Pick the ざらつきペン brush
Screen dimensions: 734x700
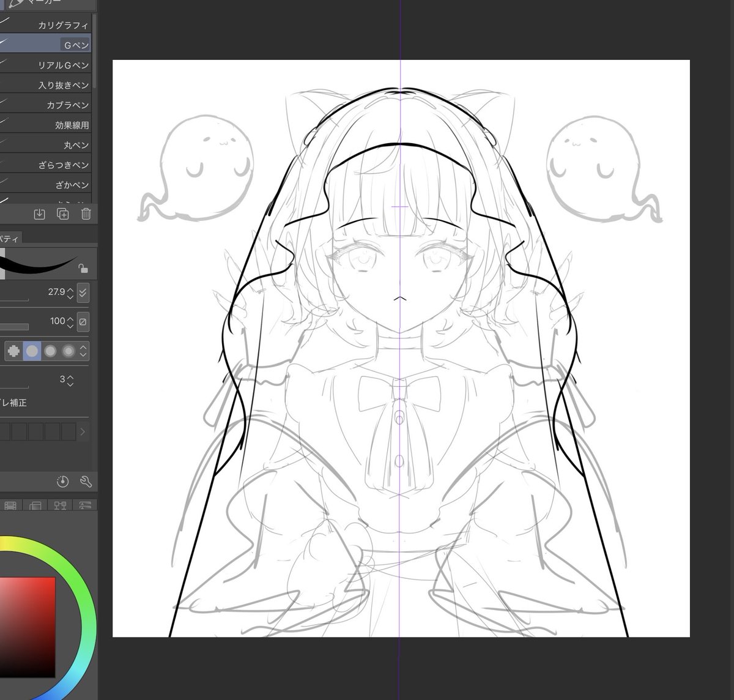[x=45, y=164]
